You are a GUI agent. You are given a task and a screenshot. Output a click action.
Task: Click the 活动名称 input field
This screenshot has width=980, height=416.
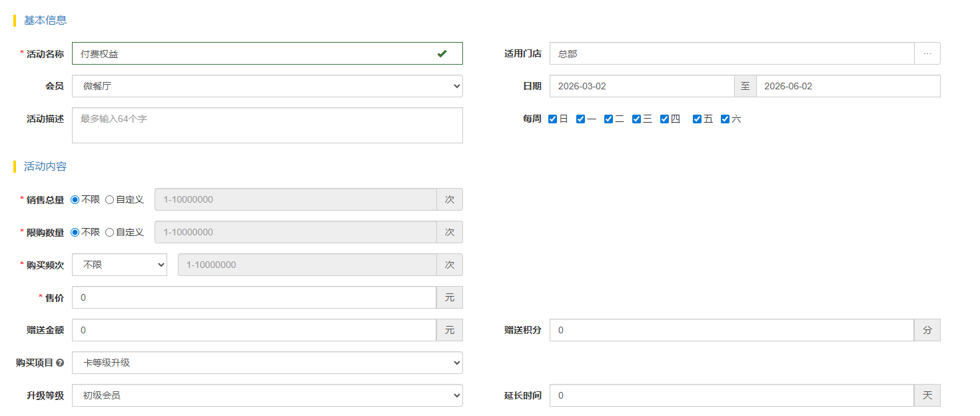(x=253, y=54)
